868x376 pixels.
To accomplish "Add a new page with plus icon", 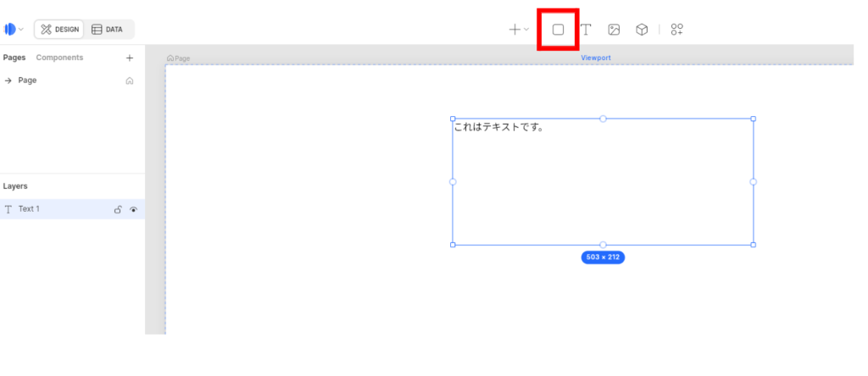I will point(130,58).
